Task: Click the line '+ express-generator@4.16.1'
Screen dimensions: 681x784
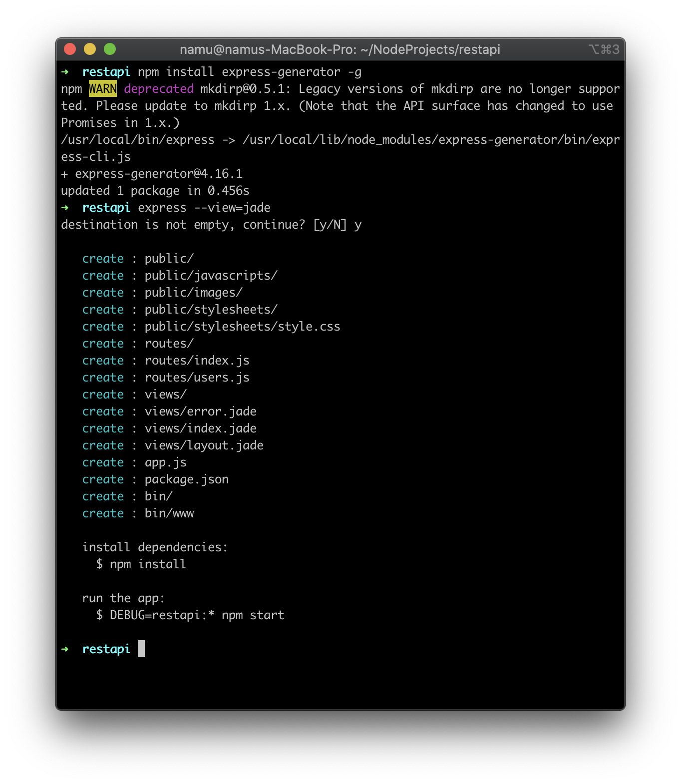Action: pyautogui.click(x=152, y=174)
